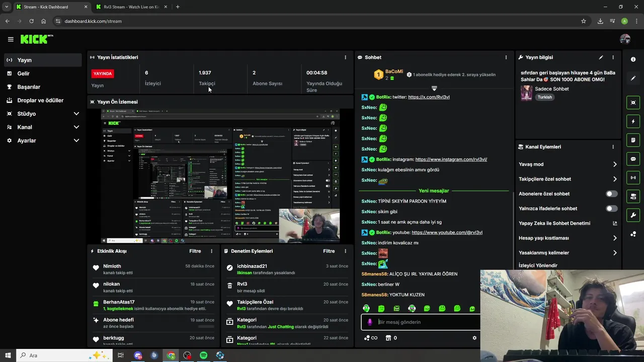644x362 pixels.
Task: Open Discord from the taskbar
Action: click(138, 355)
